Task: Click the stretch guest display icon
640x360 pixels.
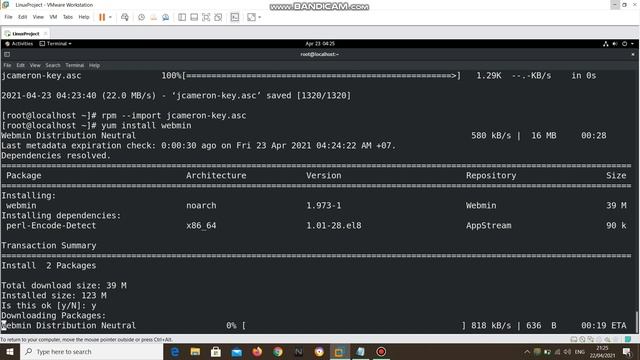Action: pos(251,17)
